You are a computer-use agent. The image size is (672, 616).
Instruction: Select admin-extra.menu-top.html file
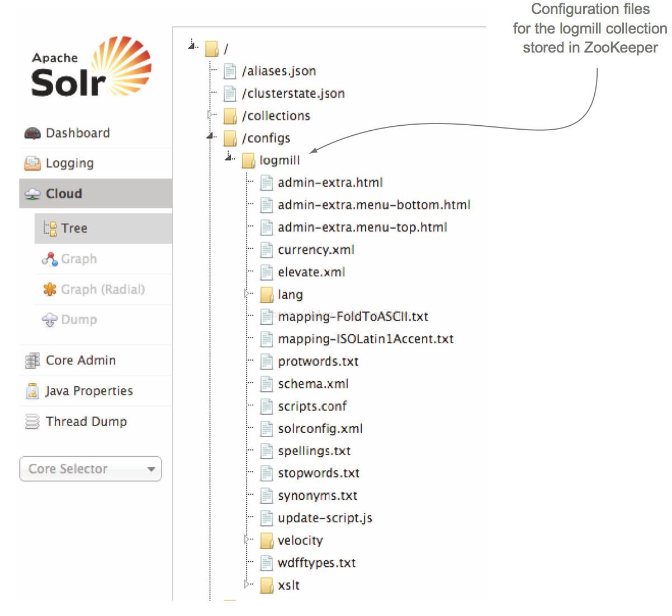click(x=362, y=228)
